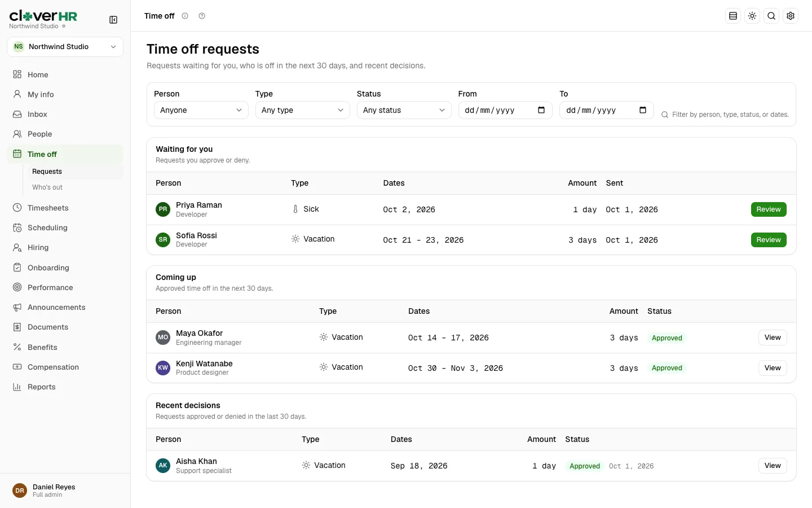
Task: Review Sofia Rossi's vacation request
Action: coord(769,240)
